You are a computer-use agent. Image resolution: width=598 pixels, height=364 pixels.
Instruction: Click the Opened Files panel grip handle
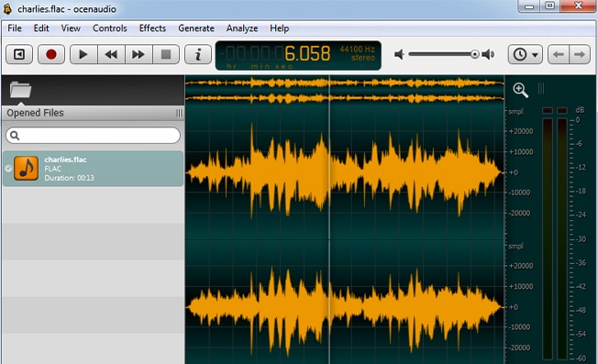(x=179, y=113)
